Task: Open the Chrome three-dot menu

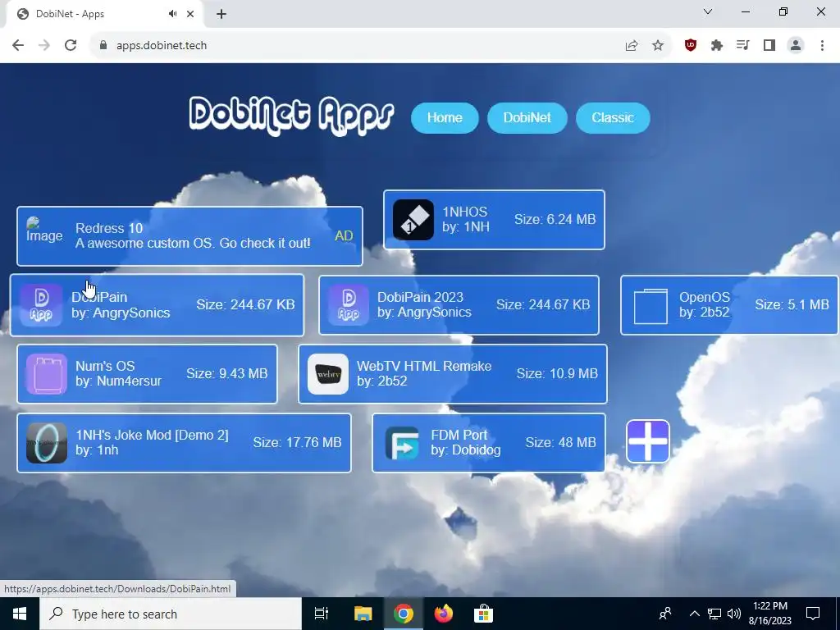Action: pos(822,46)
